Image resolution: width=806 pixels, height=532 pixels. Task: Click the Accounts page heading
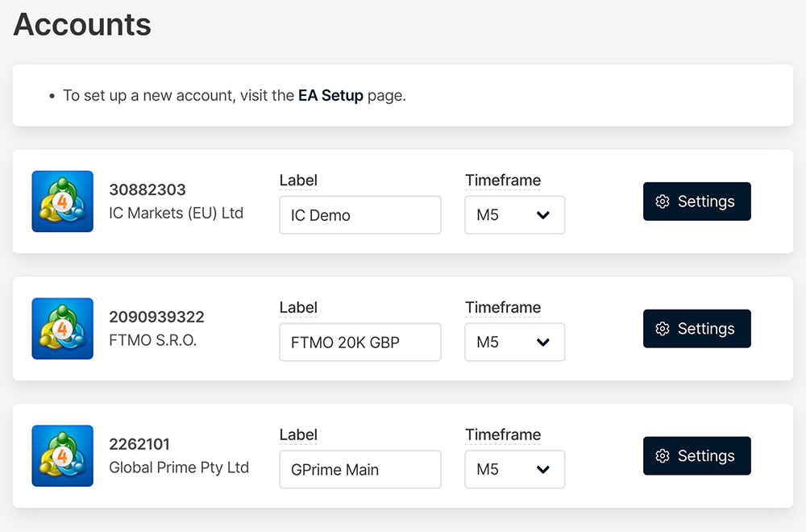point(82,24)
